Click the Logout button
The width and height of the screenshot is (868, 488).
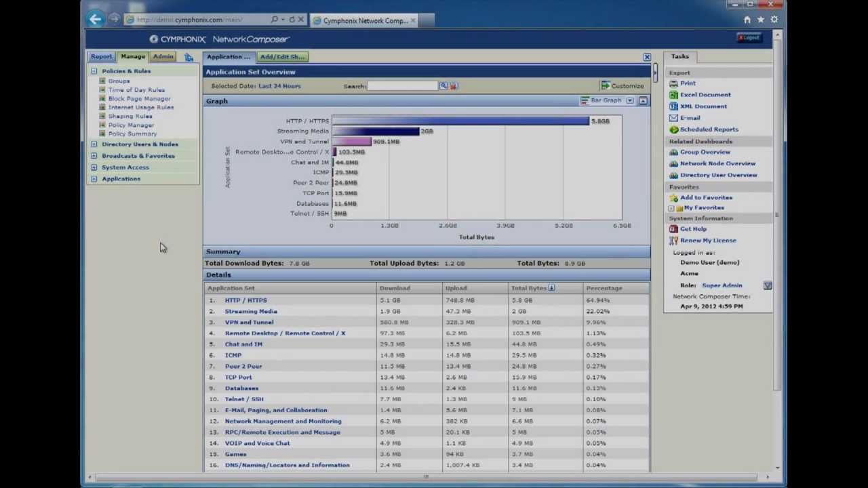(x=749, y=38)
